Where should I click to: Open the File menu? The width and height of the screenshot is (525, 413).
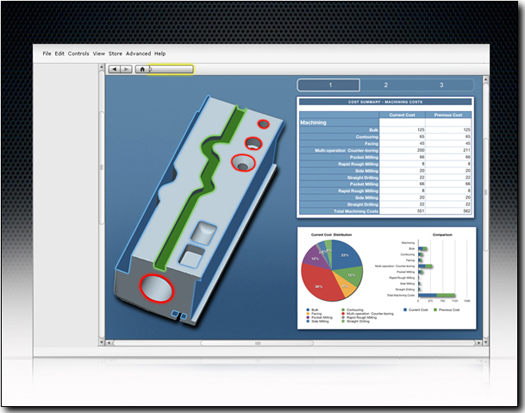(x=47, y=54)
